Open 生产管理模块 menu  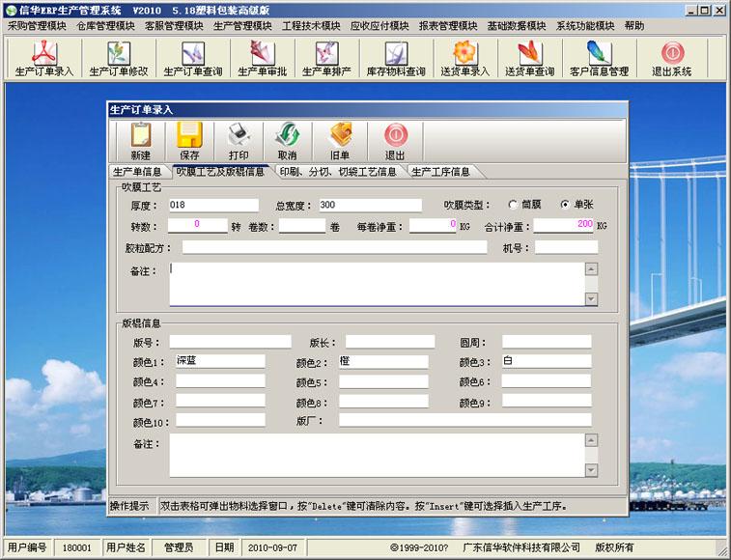click(x=243, y=26)
